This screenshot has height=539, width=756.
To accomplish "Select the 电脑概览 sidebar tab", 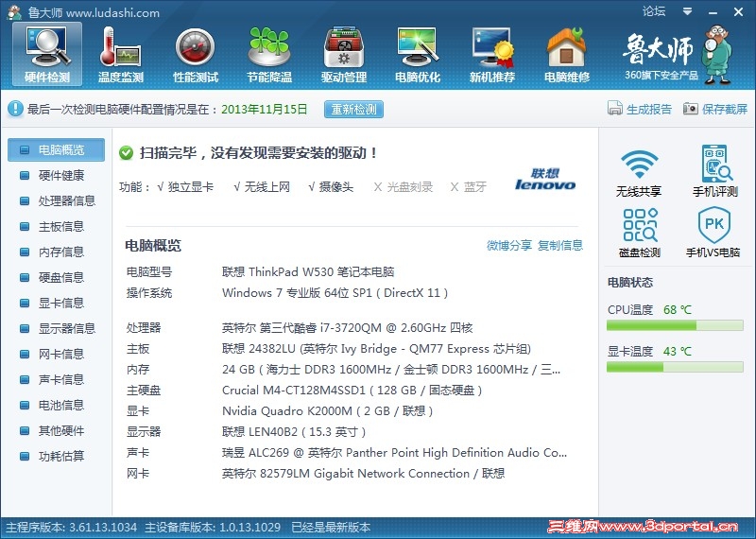I will pyautogui.click(x=56, y=149).
